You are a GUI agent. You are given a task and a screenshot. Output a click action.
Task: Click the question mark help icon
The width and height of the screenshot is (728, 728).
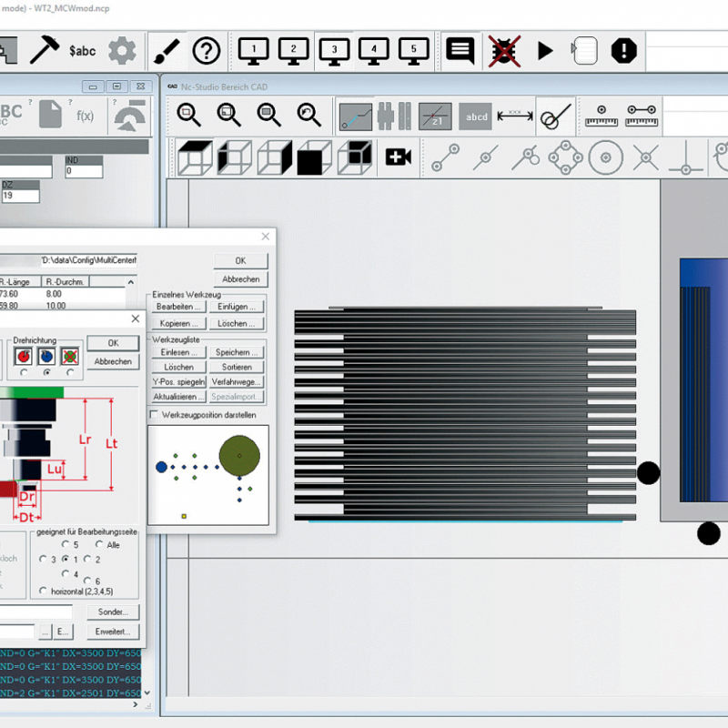[207, 51]
